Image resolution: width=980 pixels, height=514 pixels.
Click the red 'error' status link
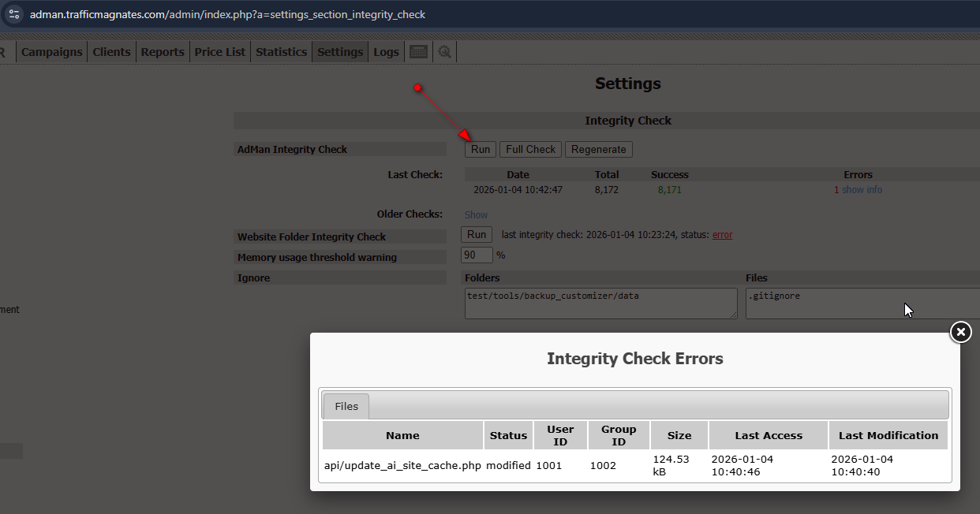tap(722, 235)
